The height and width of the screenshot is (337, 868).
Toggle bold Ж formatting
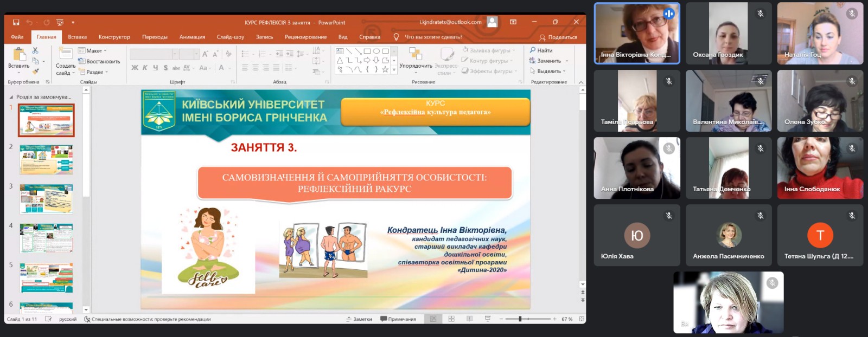coord(135,68)
